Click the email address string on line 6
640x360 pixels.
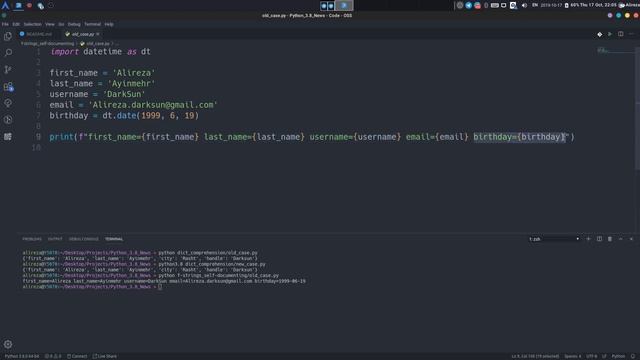click(x=153, y=105)
